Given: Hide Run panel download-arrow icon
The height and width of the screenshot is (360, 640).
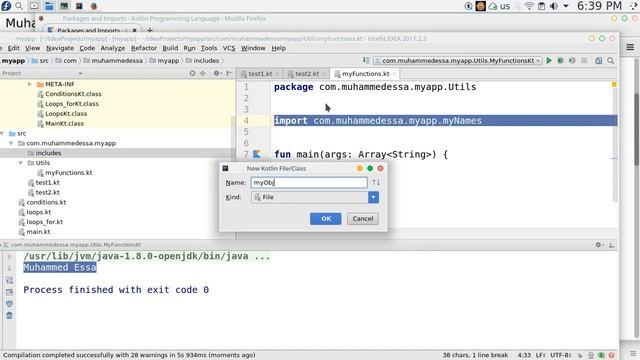Looking at the screenshot, I should [611, 245].
